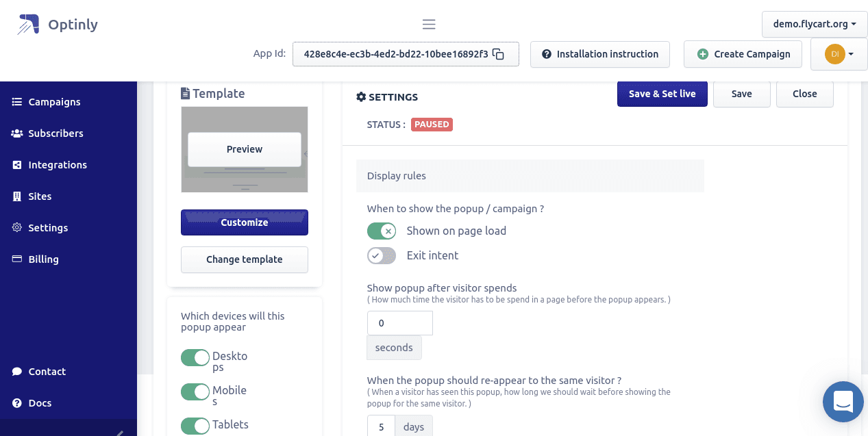Click the Billing card icon in sidebar
Viewport: 868px width, 436px height.
pos(17,259)
